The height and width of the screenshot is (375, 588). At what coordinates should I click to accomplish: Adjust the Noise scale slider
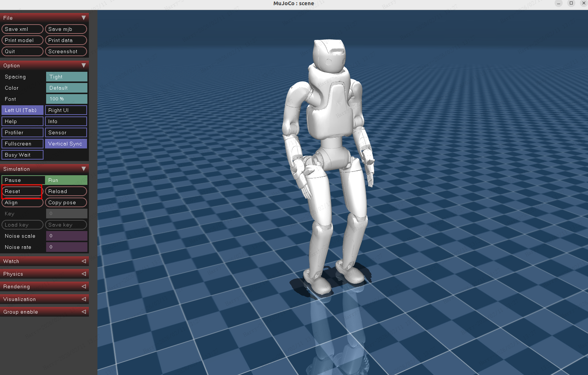point(67,236)
